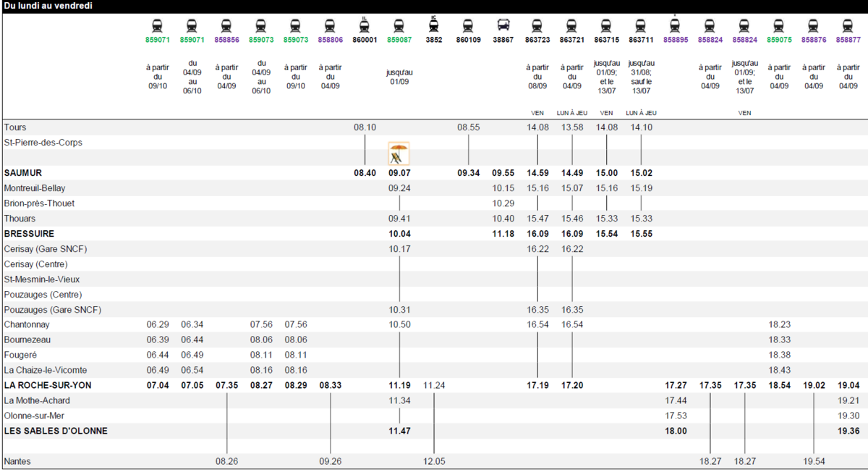Select the train icon above 863723
This screenshot has height=472, width=868.
click(x=537, y=26)
